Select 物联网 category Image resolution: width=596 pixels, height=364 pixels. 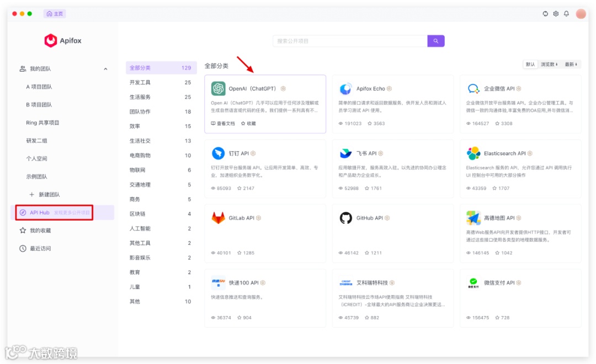tap(161, 170)
